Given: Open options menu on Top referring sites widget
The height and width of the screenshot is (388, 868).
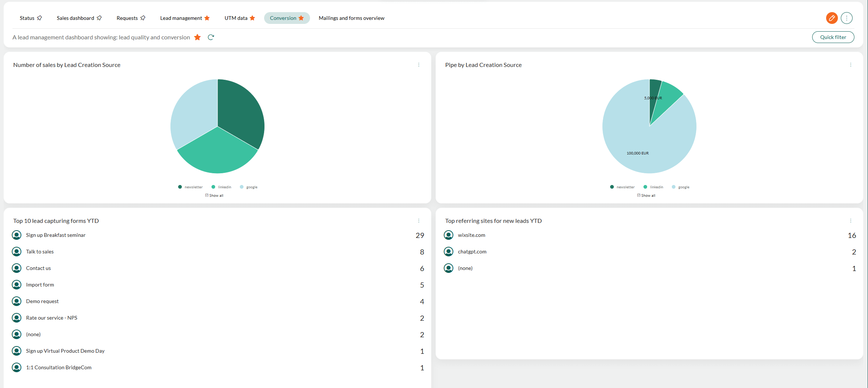Looking at the screenshot, I should click(x=851, y=221).
